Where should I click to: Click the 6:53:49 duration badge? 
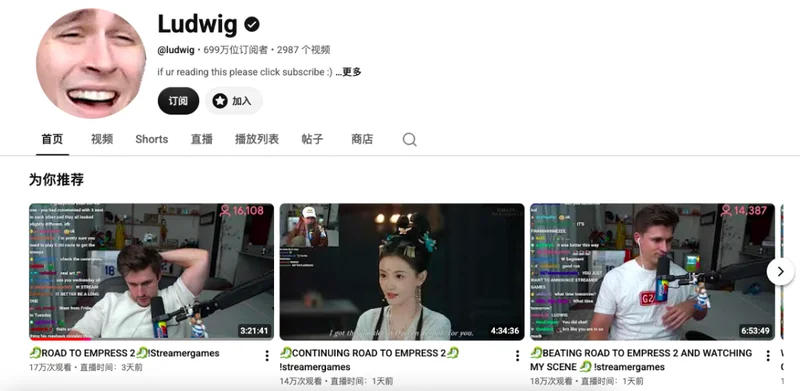755,331
